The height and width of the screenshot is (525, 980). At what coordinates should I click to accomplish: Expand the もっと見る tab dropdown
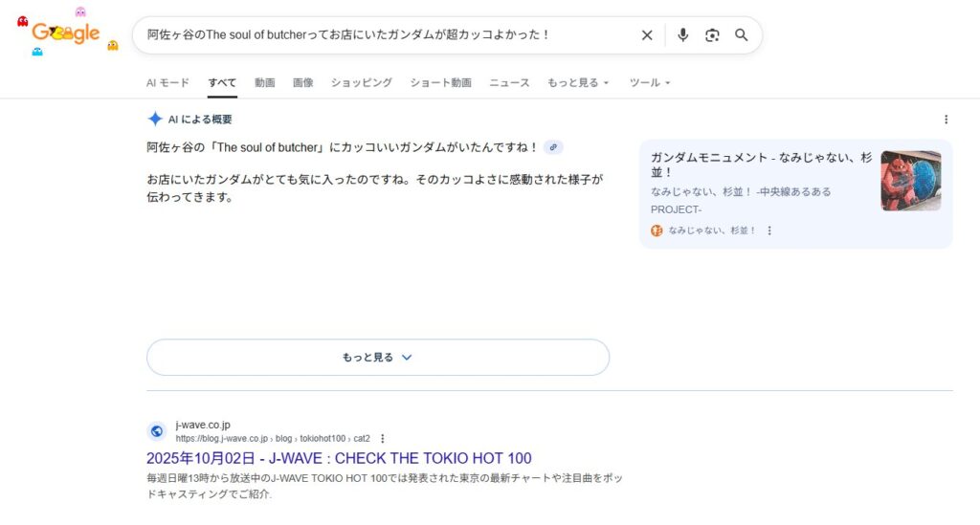click(578, 83)
